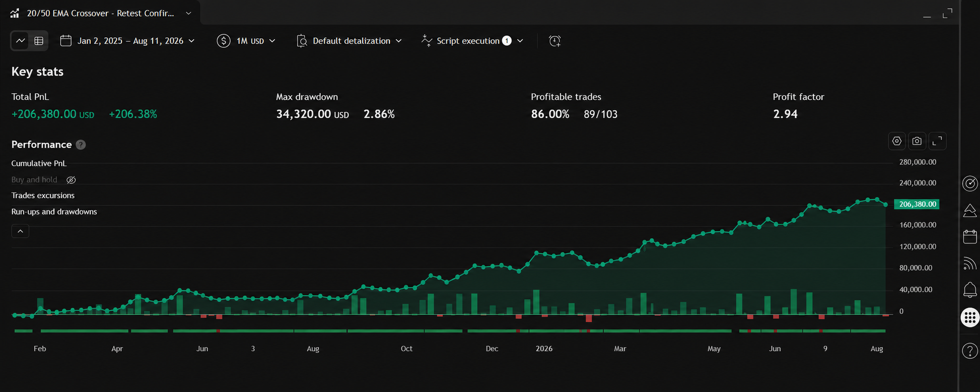980x392 pixels.
Task: Open help question mark in sidebar
Action: point(970,351)
